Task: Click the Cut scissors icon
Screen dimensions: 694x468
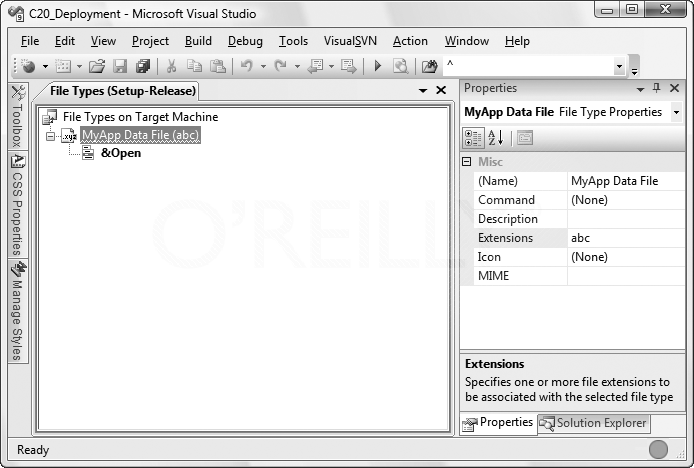Action: (171, 66)
